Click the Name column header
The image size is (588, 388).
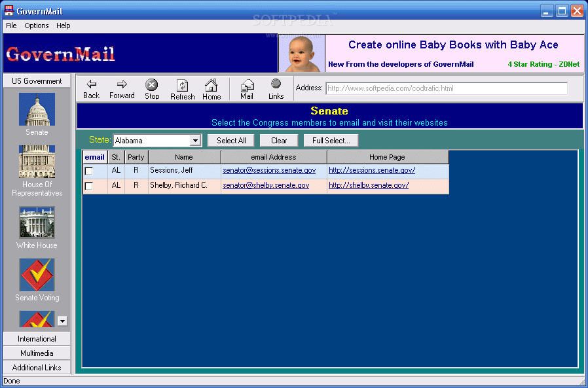tap(184, 157)
